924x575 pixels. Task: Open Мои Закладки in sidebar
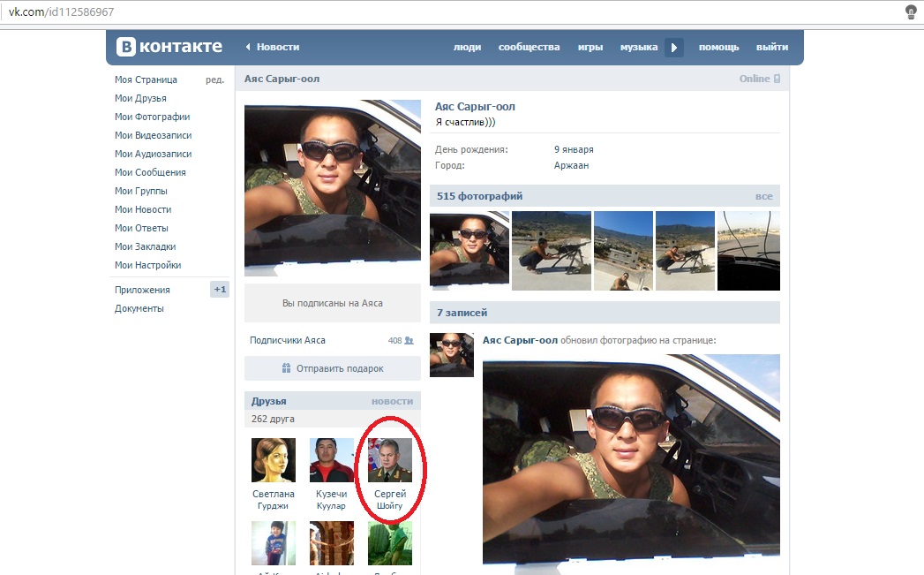(145, 246)
